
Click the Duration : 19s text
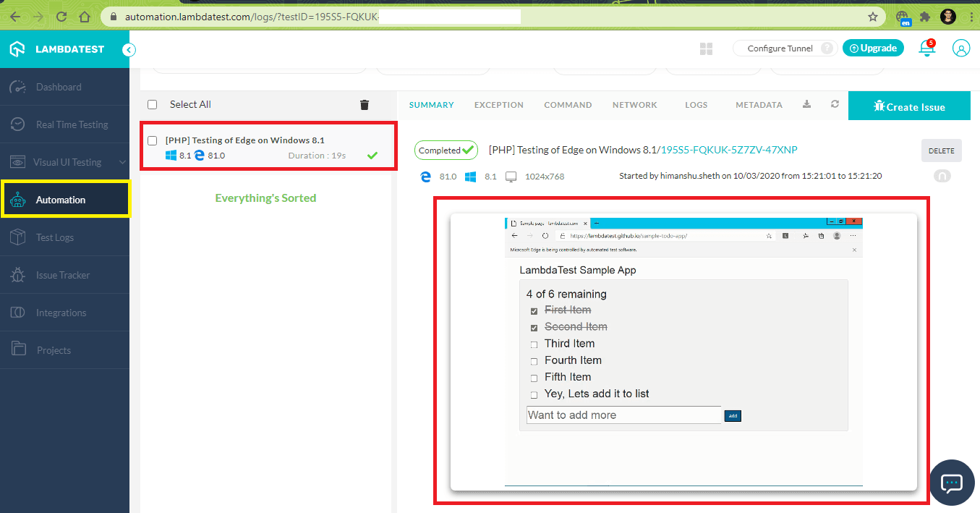point(317,156)
